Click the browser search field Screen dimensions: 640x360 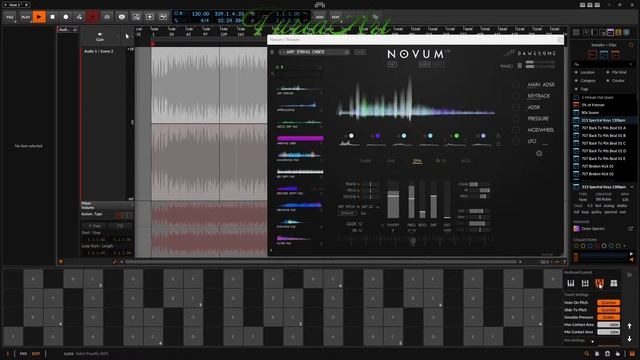click(603, 64)
